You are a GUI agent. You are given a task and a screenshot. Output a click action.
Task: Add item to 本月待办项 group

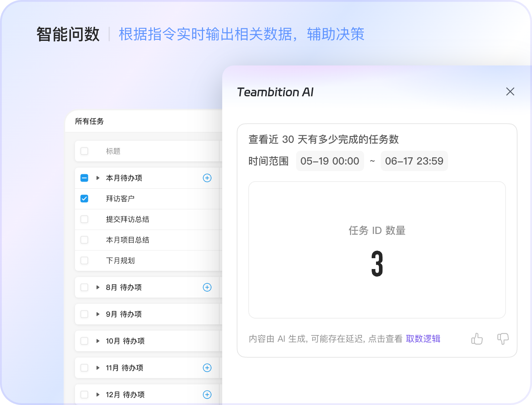(x=207, y=178)
